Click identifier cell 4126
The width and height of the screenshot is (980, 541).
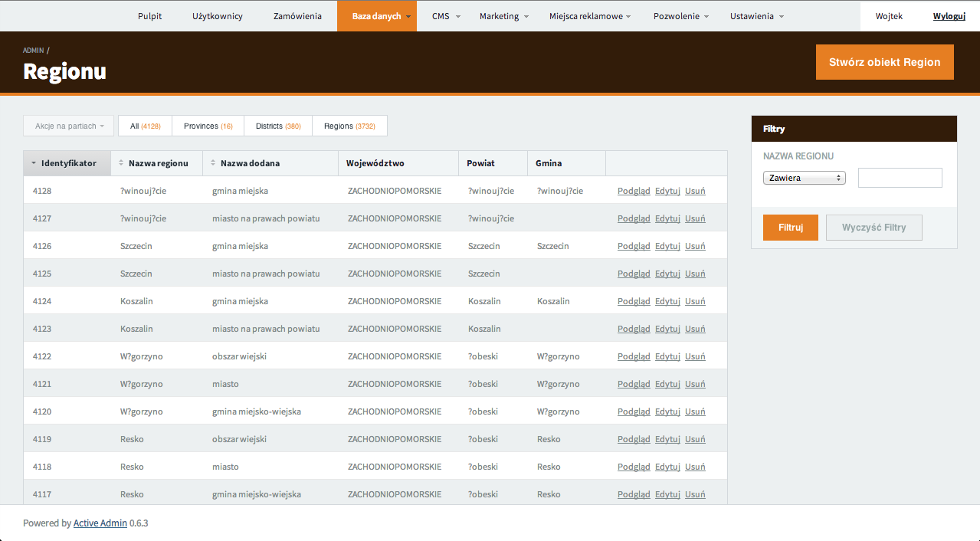(42, 246)
